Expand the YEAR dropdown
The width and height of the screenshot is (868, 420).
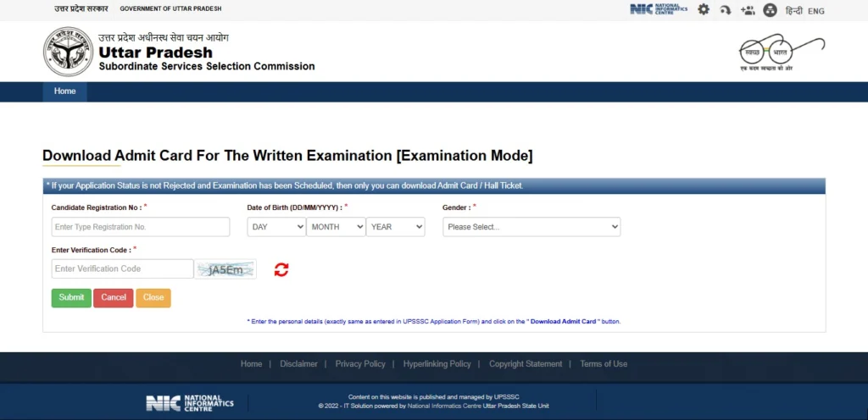(395, 227)
